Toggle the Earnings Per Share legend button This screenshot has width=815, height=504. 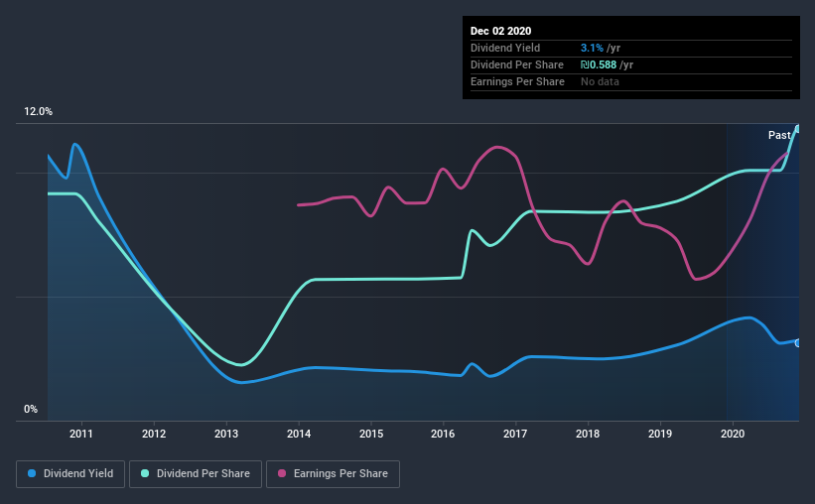(x=333, y=474)
